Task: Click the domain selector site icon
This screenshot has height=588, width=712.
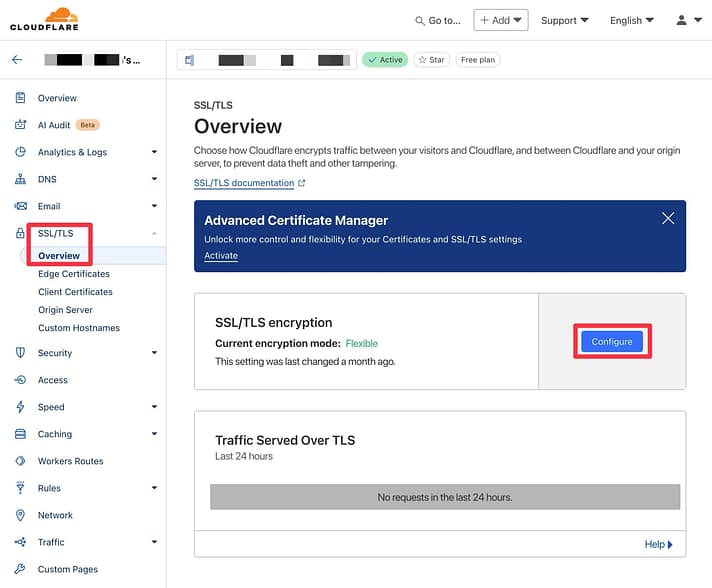Action: pos(189,60)
